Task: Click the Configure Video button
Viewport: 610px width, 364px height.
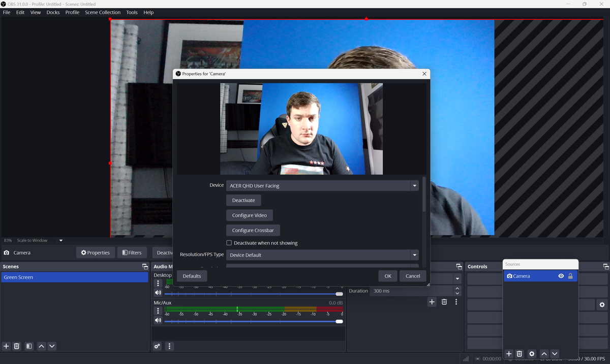Action: (249, 215)
